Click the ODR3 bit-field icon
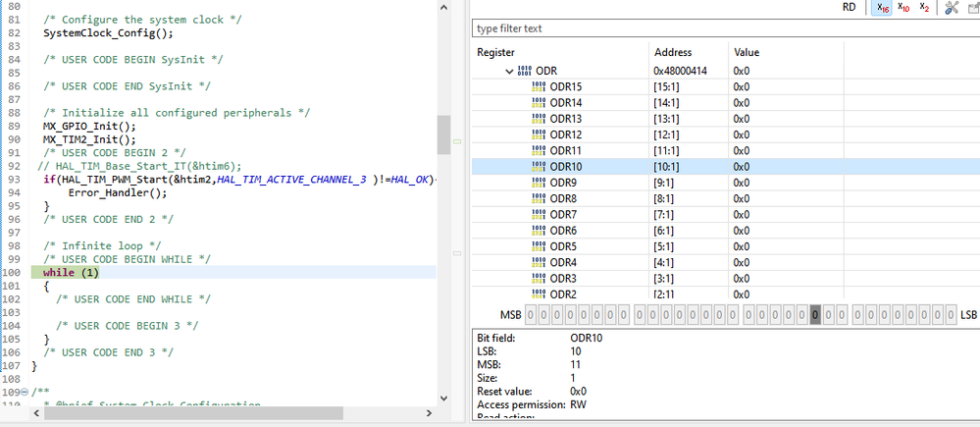The width and height of the screenshot is (980, 427). click(539, 278)
